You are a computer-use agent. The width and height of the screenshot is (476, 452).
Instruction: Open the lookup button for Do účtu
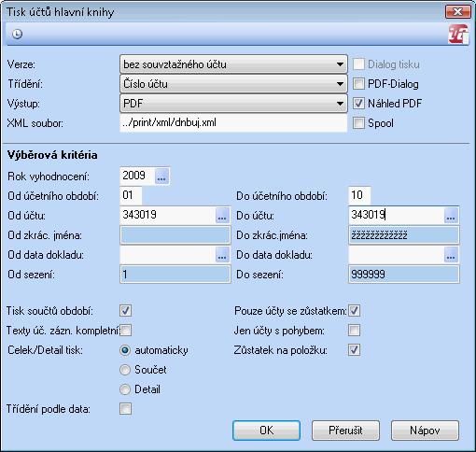tap(451, 216)
